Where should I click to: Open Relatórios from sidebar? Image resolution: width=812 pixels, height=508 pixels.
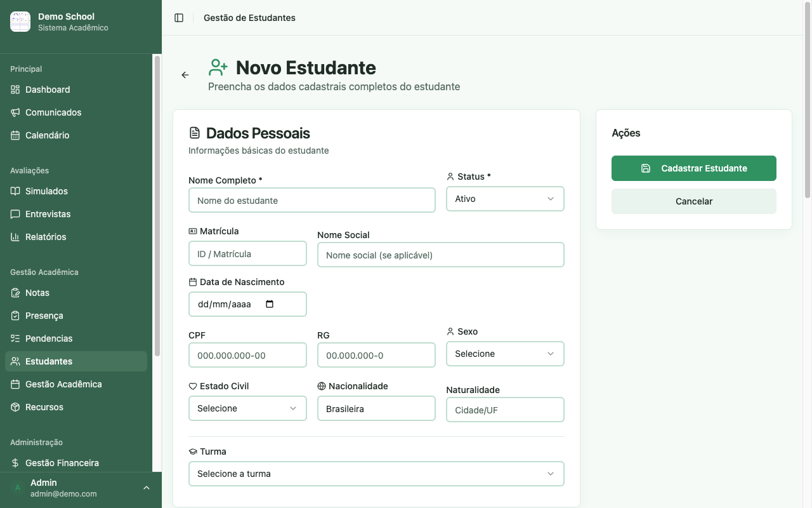point(76,237)
